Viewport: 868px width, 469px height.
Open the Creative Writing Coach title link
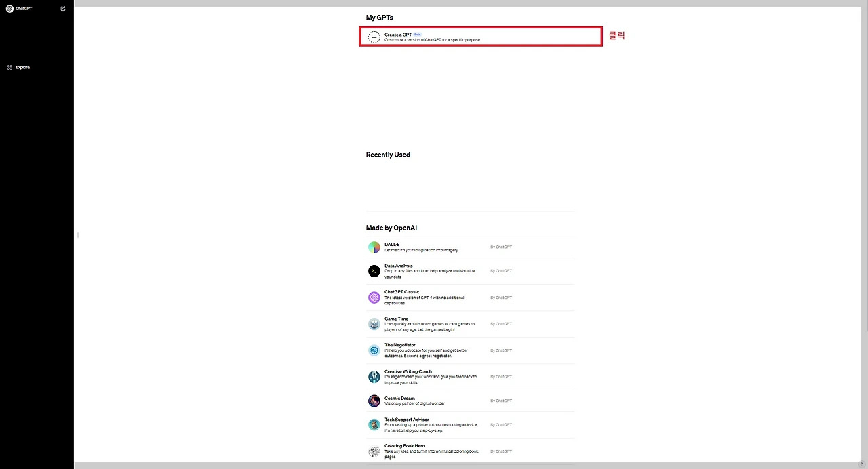point(408,371)
